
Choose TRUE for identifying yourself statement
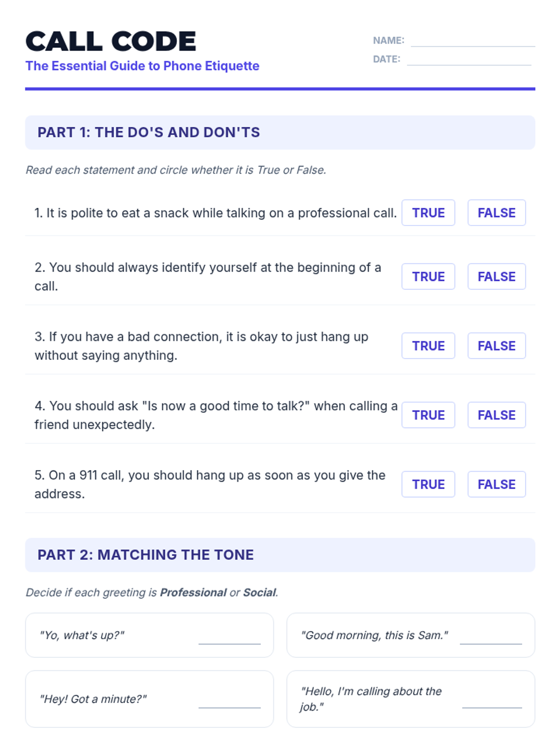(428, 277)
